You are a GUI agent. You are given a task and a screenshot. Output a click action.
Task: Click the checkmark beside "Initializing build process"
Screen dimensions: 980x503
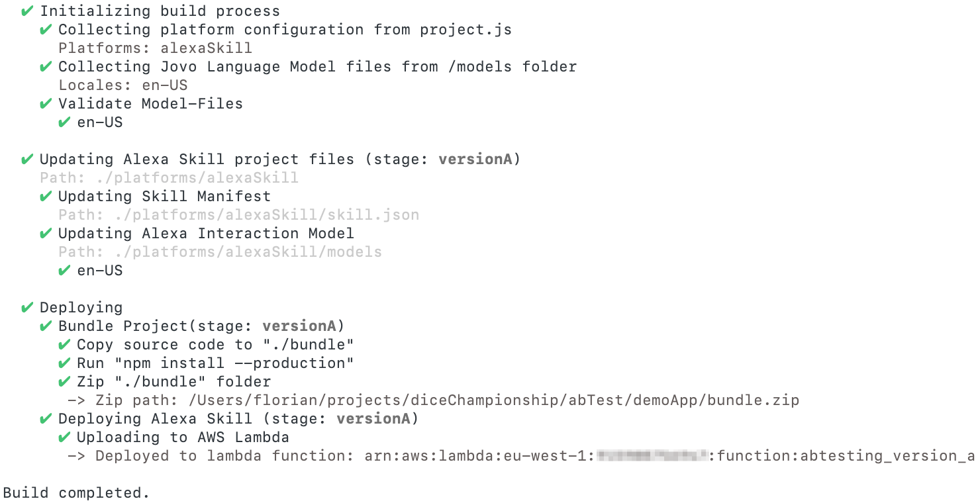27,11
